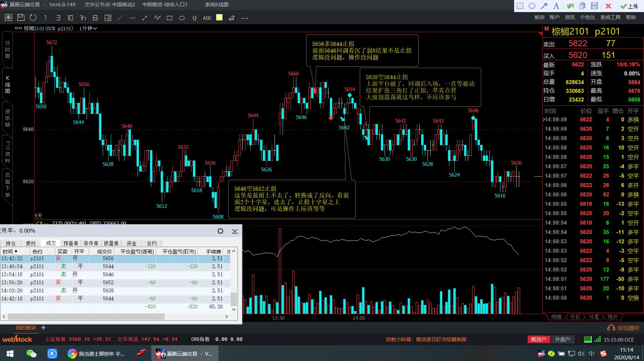The height and width of the screenshot is (361, 644).
Task: Click the save layout icon in chart toolbar
Action: (21, 17)
